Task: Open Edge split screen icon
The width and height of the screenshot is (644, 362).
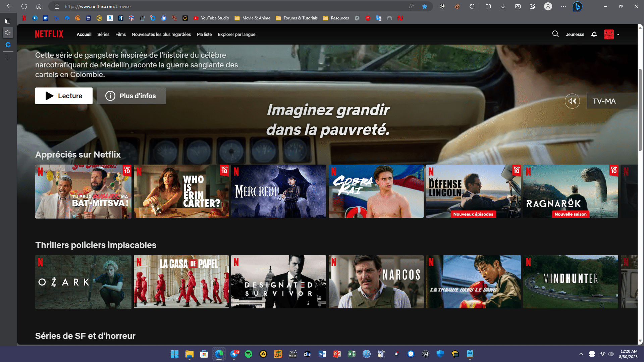Action: [488, 6]
